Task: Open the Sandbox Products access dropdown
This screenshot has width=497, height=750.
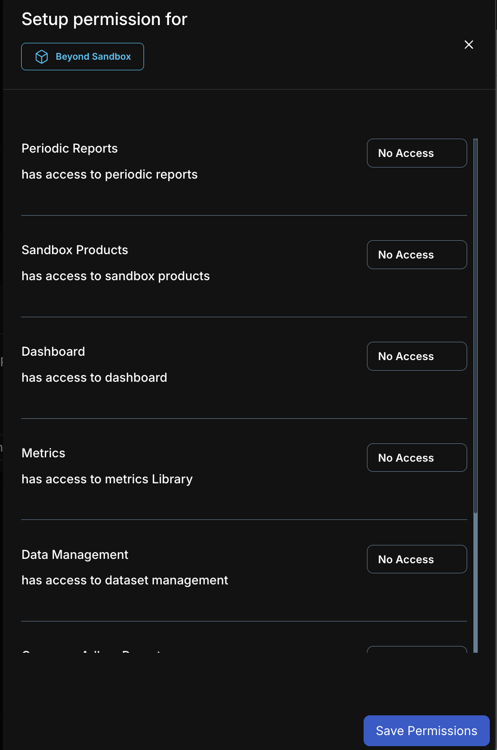Action: tap(417, 254)
